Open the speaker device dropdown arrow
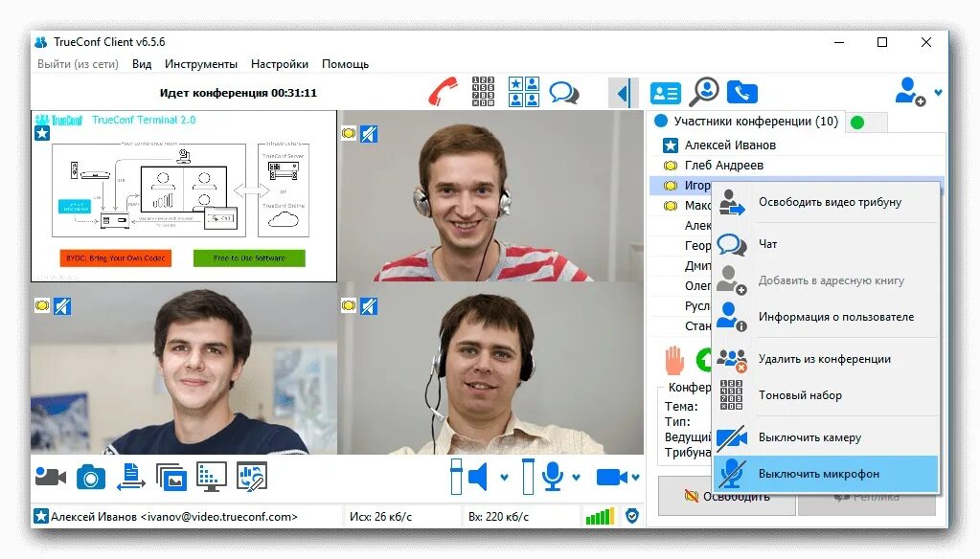The height and width of the screenshot is (559, 980). (x=505, y=478)
